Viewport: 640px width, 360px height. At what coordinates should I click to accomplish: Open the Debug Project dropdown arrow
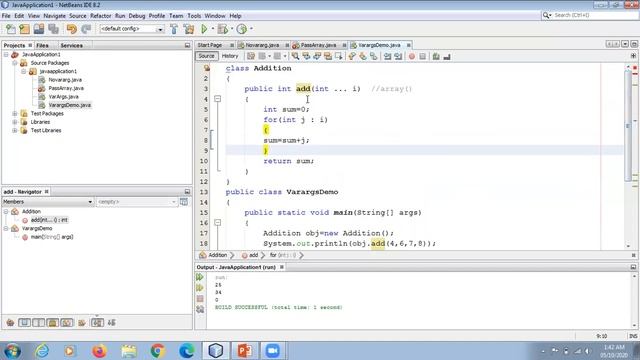pyautogui.click(x=231, y=29)
